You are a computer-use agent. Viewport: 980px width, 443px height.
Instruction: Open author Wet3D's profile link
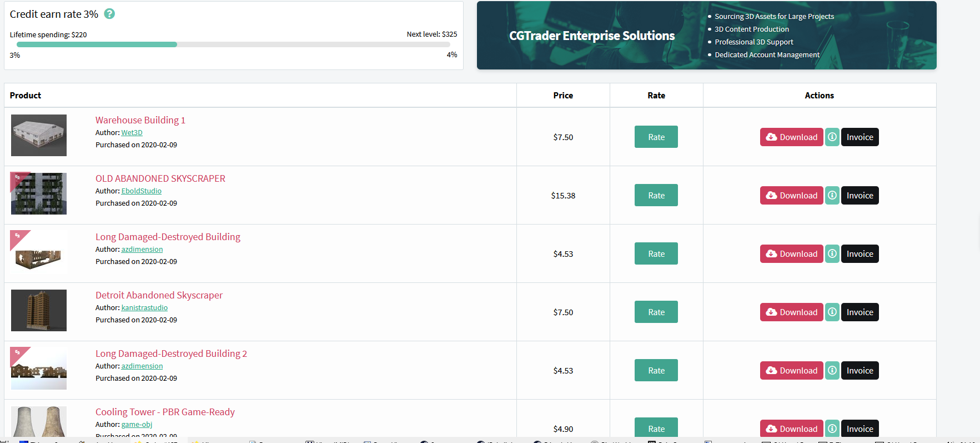132,133
